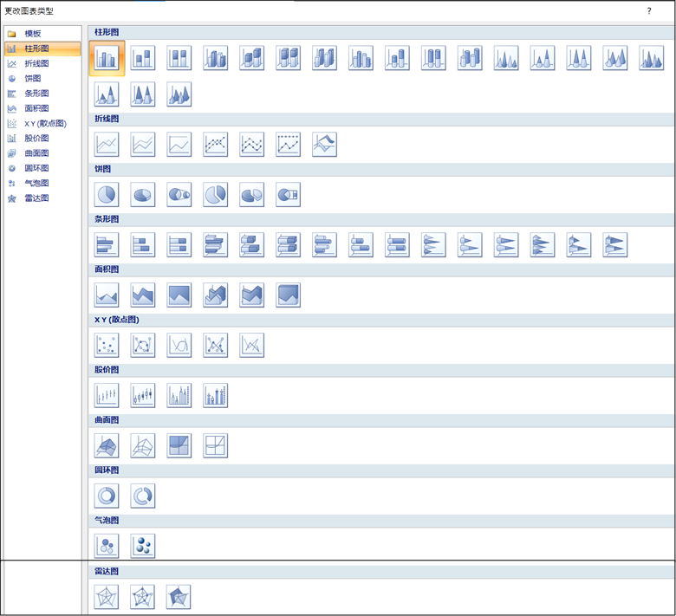The height and width of the screenshot is (616, 676).
Task: Select high-low-close stock chart icon
Action: (x=107, y=395)
